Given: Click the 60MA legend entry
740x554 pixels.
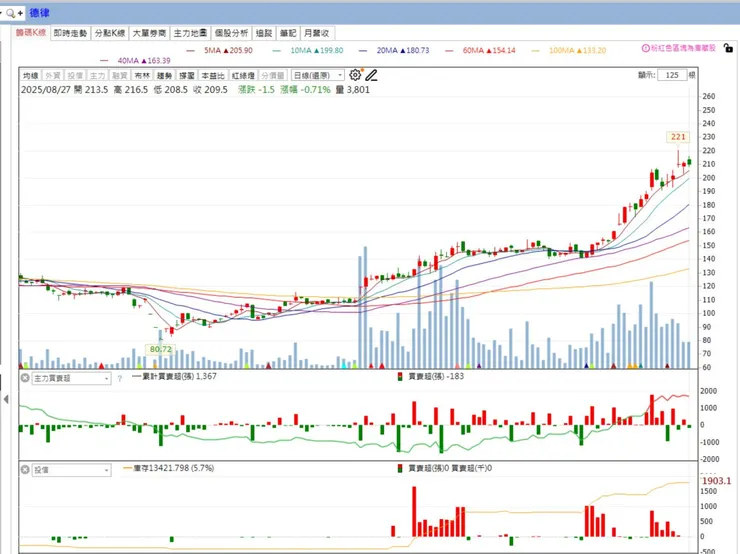Looking at the screenshot, I should point(480,50).
